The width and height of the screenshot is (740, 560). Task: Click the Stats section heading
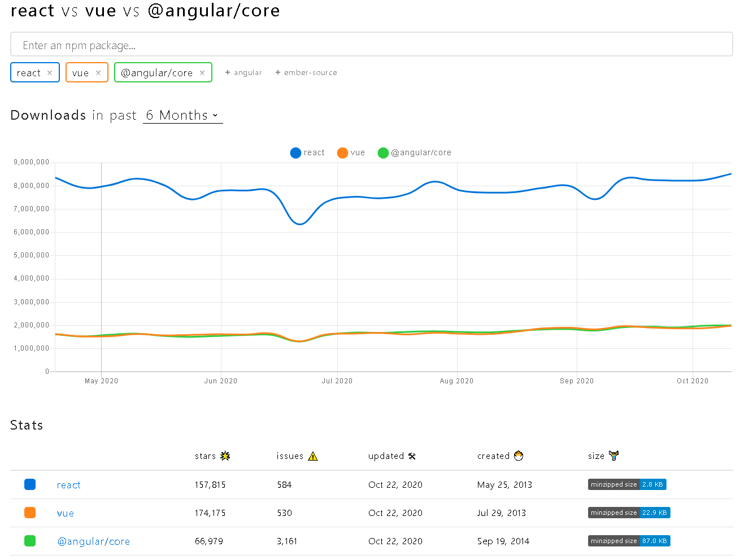27,425
